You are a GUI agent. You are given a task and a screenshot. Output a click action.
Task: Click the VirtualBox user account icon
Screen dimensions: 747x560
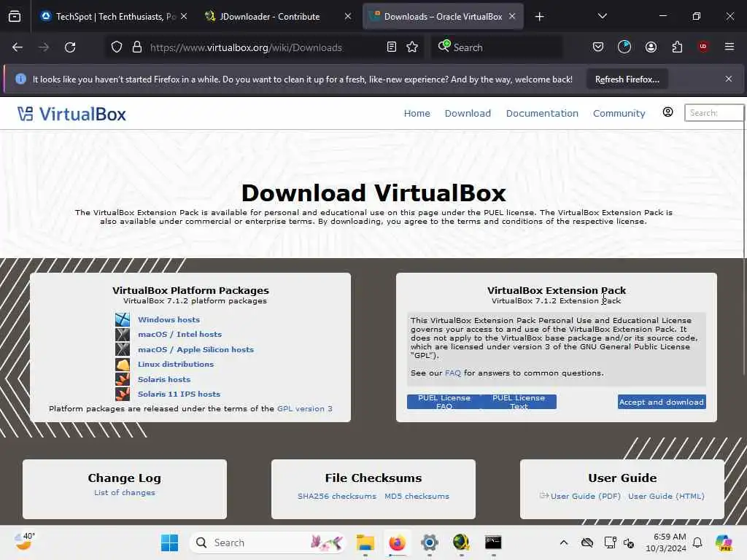668,112
